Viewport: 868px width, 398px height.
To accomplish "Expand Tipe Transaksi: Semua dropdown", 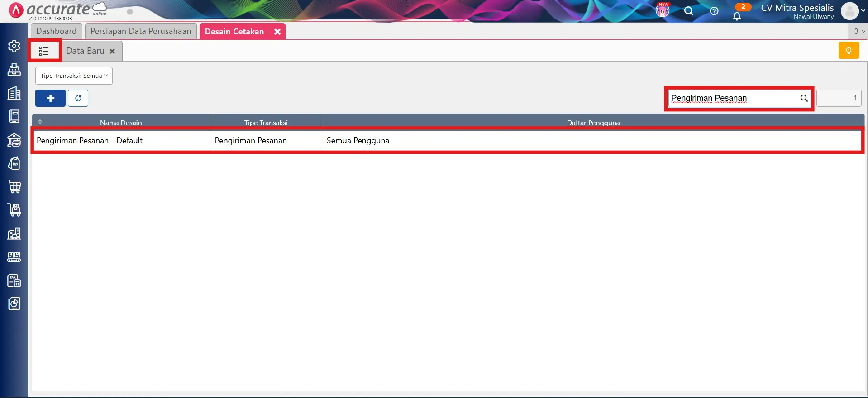I will coord(74,76).
